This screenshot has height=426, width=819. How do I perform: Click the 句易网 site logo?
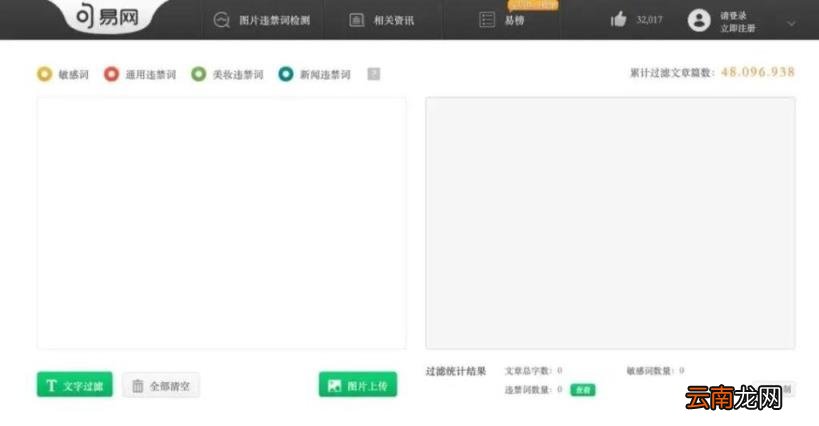point(108,17)
